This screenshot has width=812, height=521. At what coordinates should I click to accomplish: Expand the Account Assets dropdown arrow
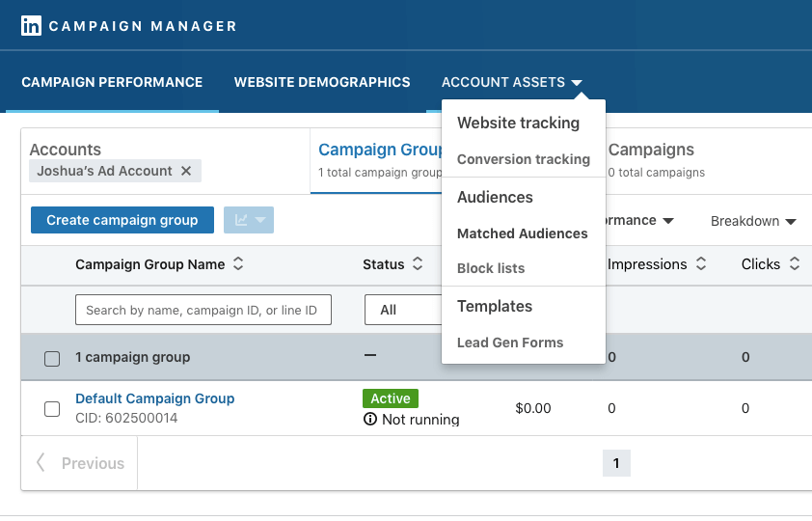point(577,83)
